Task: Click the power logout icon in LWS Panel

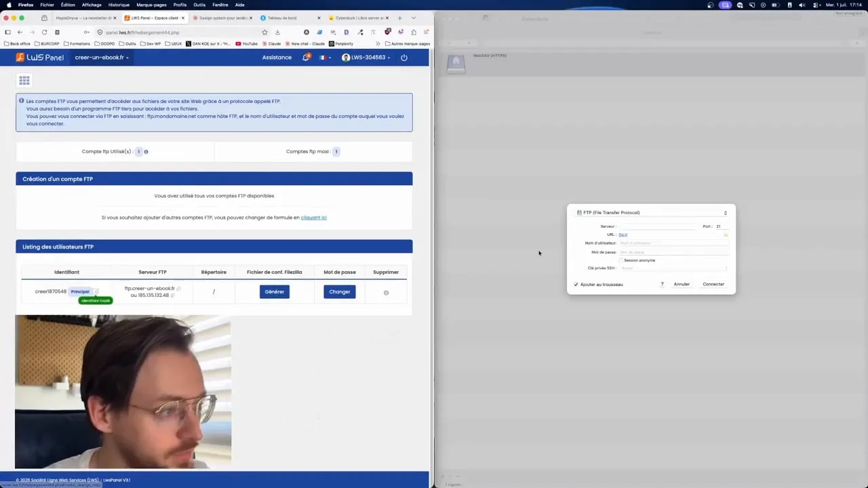Action: click(404, 58)
